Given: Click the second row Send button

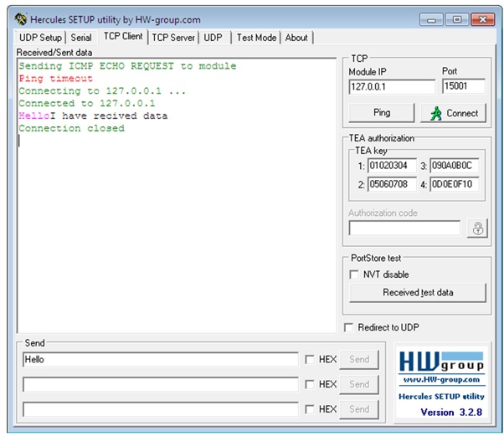Looking at the screenshot, I should tap(359, 384).
